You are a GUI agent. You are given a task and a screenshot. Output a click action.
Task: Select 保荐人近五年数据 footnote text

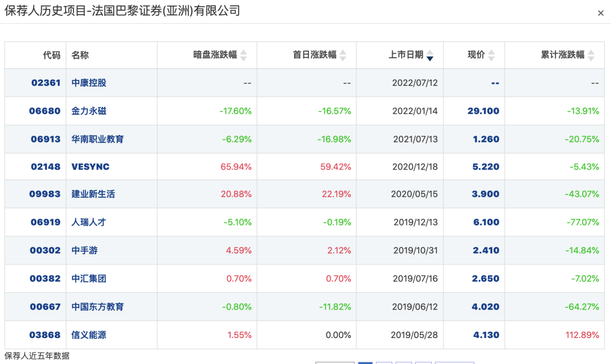point(37,356)
